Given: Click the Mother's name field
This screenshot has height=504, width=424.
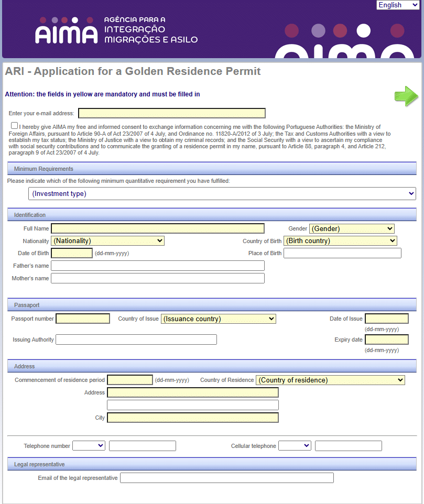Looking at the screenshot, I should coord(158,278).
